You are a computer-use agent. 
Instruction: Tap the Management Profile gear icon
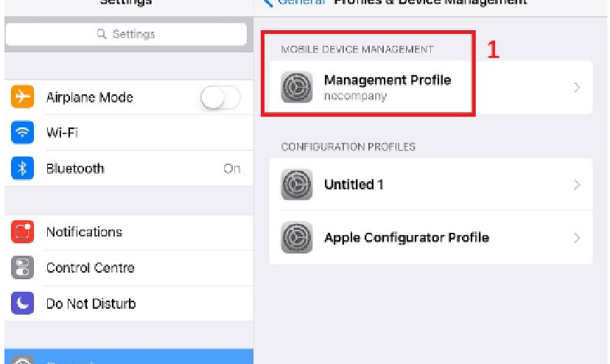point(297,88)
